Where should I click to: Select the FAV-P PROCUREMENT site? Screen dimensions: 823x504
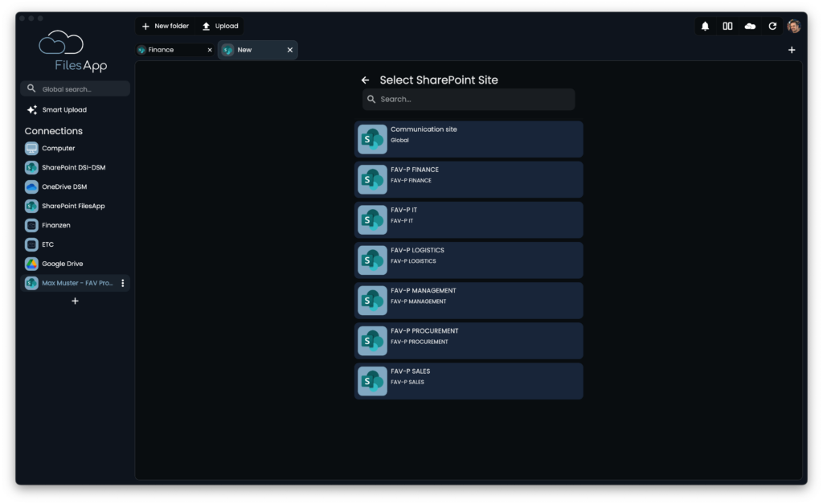(x=469, y=342)
